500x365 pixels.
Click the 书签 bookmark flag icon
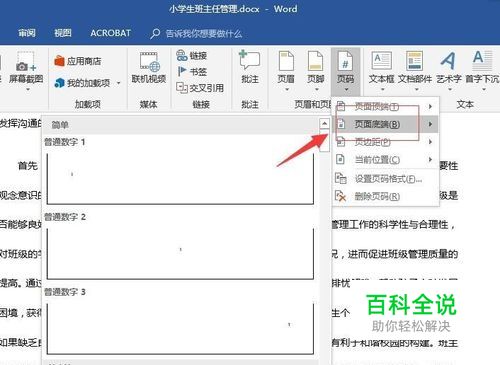click(x=182, y=71)
